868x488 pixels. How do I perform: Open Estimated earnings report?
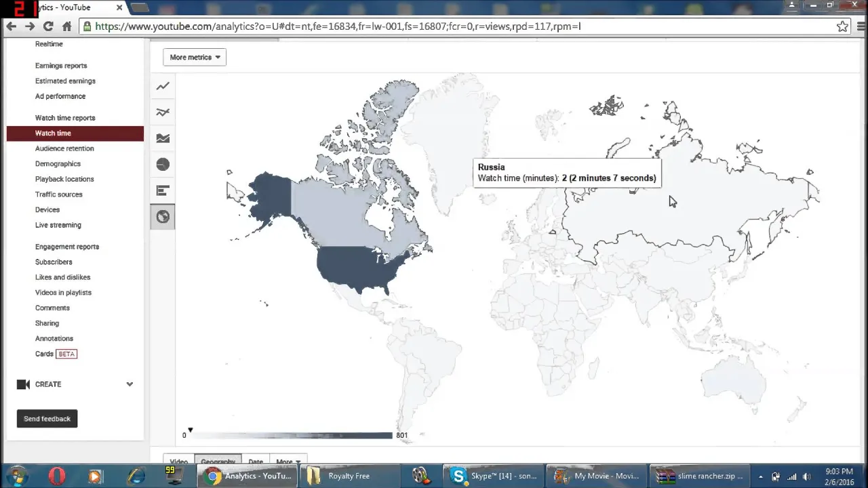pyautogui.click(x=65, y=81)
